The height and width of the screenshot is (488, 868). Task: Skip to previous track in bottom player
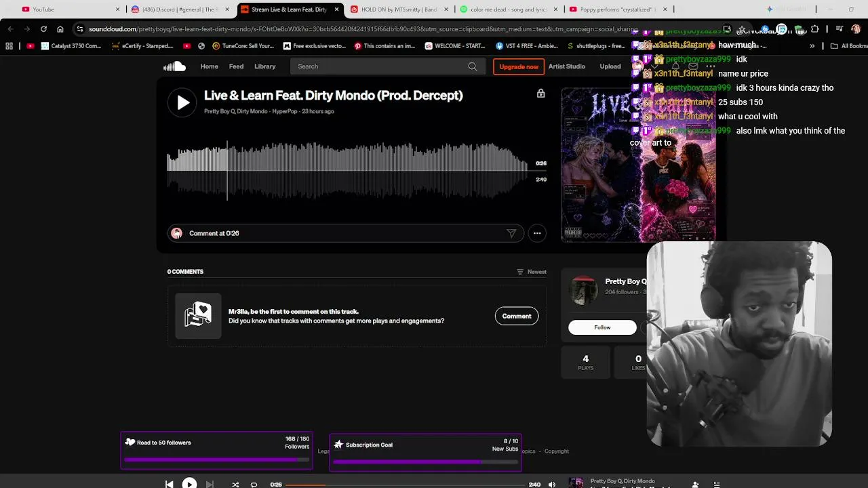click(170, 484)
